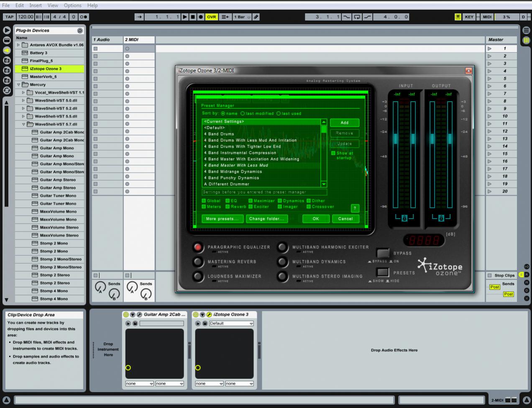Launch scene 1 in the Master track

(489, 48)
